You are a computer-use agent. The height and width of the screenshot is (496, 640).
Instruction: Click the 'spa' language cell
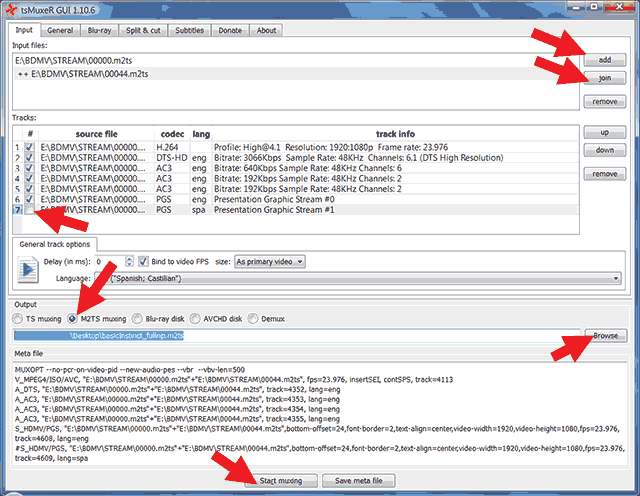pos(199,210)
